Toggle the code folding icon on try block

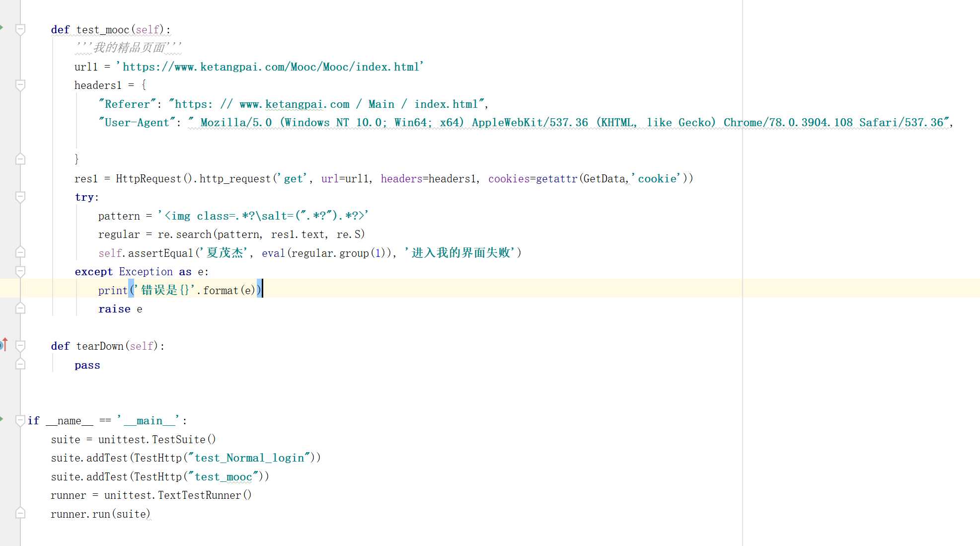[20, 197]
